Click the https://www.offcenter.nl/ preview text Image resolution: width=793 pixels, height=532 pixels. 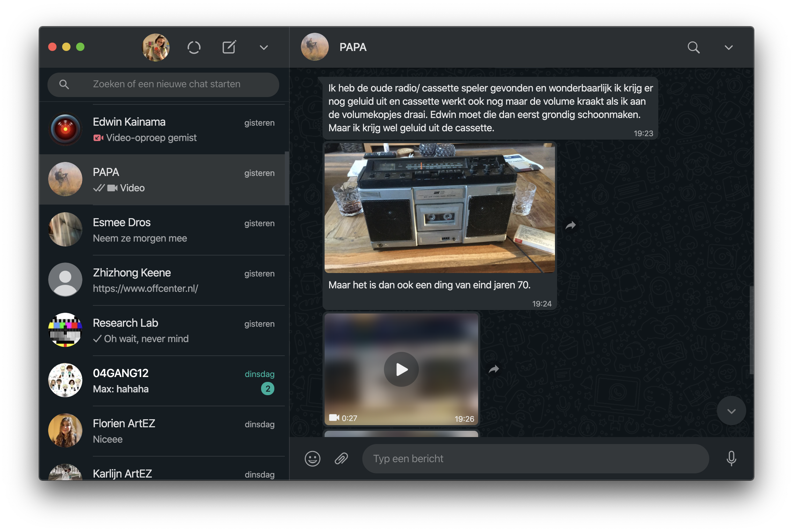146,289
